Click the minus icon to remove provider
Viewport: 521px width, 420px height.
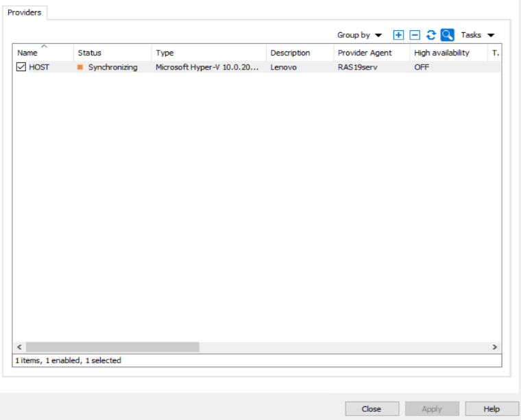tap(415, 35)
